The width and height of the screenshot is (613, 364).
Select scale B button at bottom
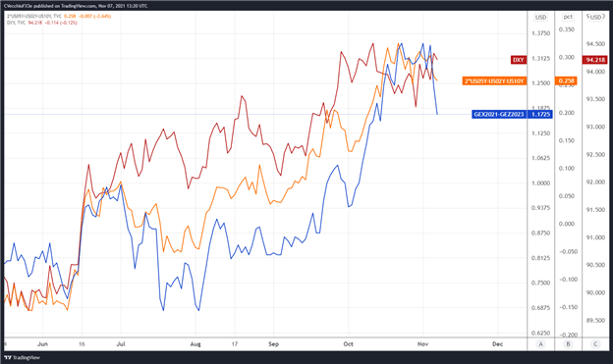(x=568, y=344)
